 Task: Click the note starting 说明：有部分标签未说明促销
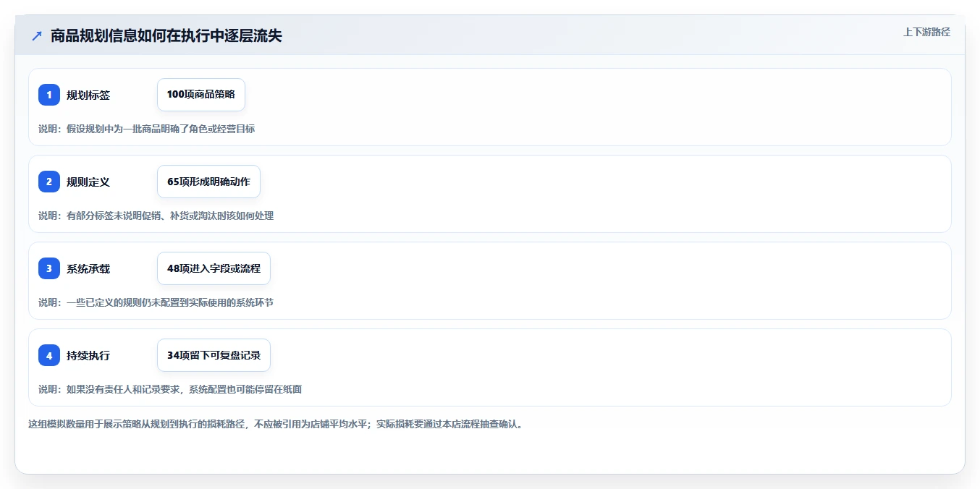pyautogui.click(x=156, y=216)
